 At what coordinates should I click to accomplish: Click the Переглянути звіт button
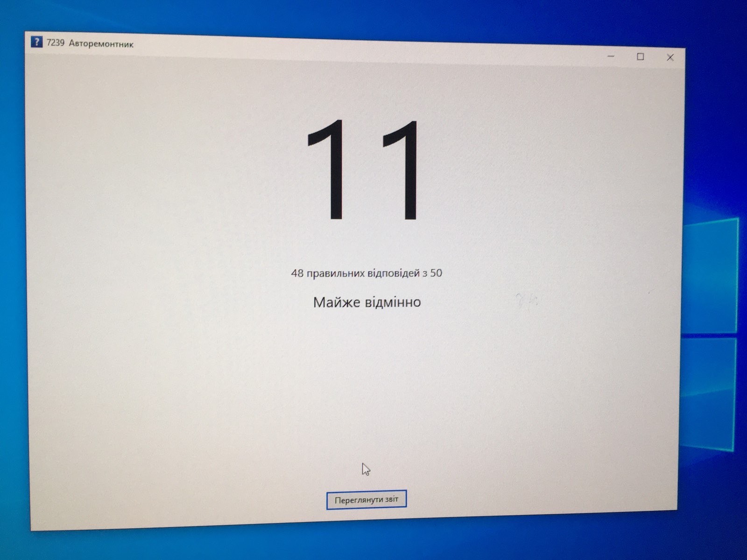coord(366,499)
